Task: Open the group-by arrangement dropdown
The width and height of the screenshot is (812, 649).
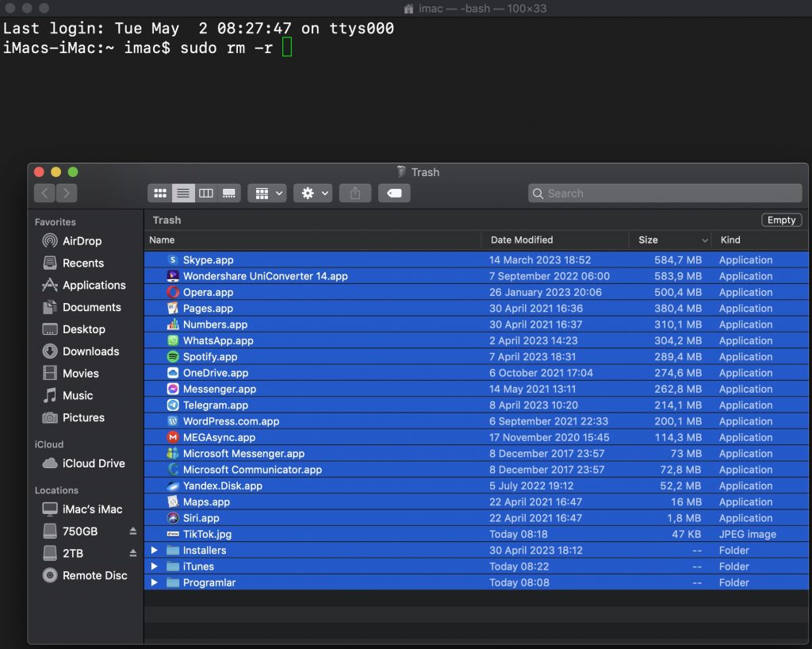Action: coord(266,193)
